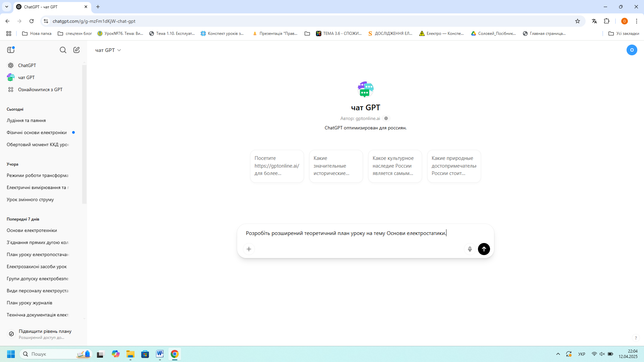Screen dimensions: 644x362
Task: Reload the current page
Action: 32,21
